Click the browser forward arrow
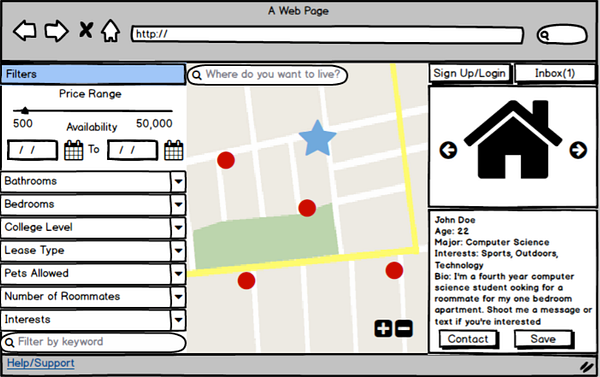The width and height of the screenshot is (600, 377). [57, 31]
